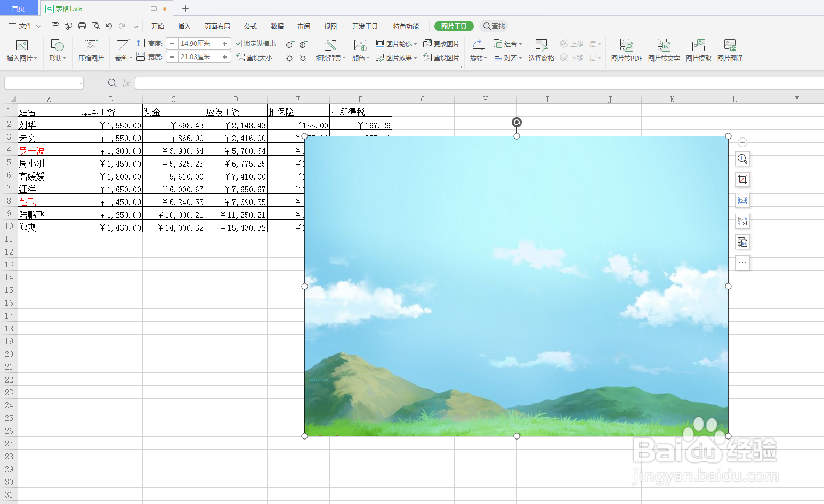This screenshot has height=504, width=824.
Task: Click 重设图片 reset picture
Action: click(x=441, y=58)
